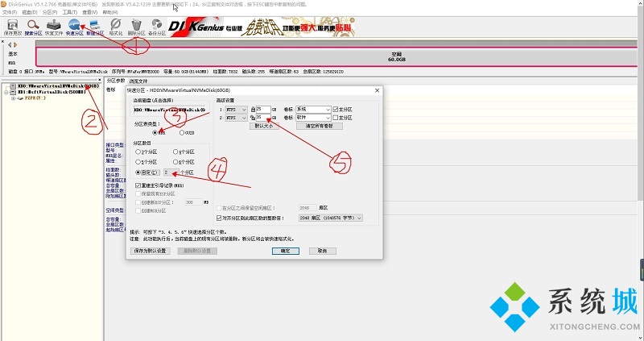Collapse the HD1 MsftVirtualDisk tree node

click(x=6, y=92)
